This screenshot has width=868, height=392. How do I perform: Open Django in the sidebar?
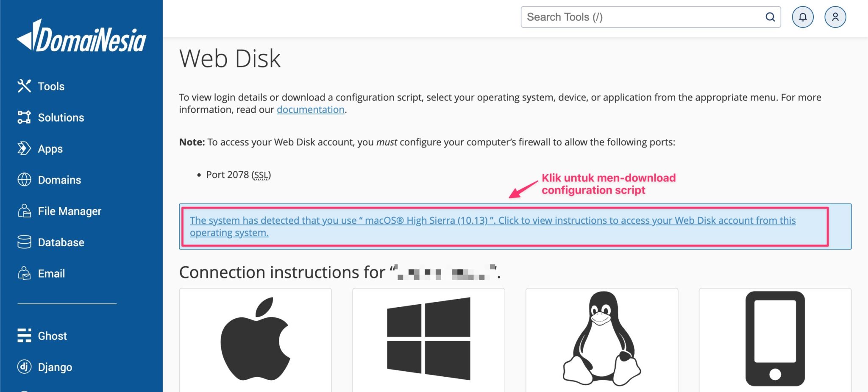tap(55, 367)
